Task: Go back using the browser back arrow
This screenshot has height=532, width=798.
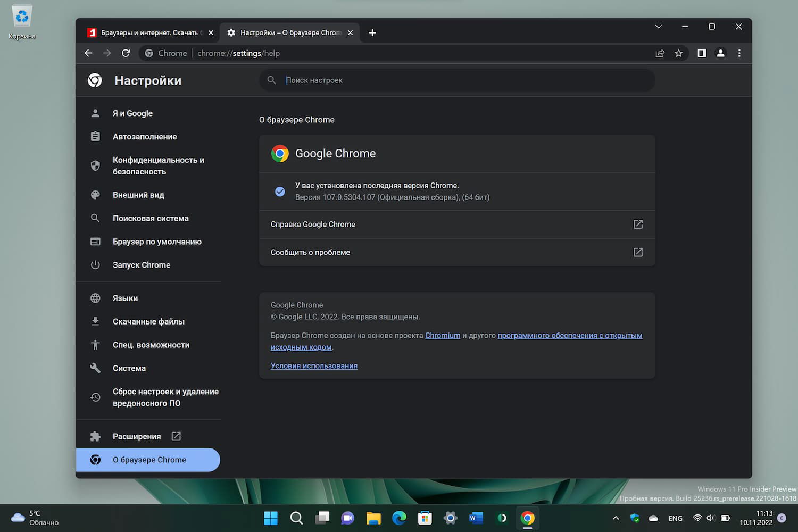Action: tap(88, 53)
